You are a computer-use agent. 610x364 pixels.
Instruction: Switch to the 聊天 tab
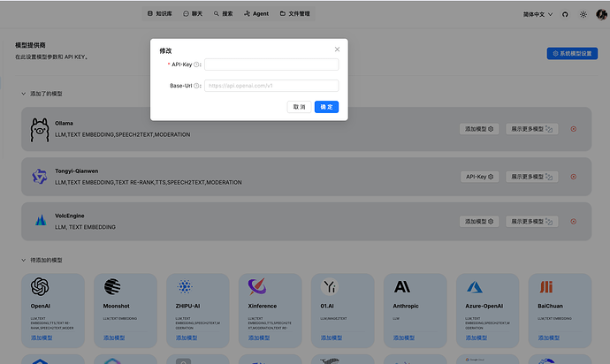(193, 13)
